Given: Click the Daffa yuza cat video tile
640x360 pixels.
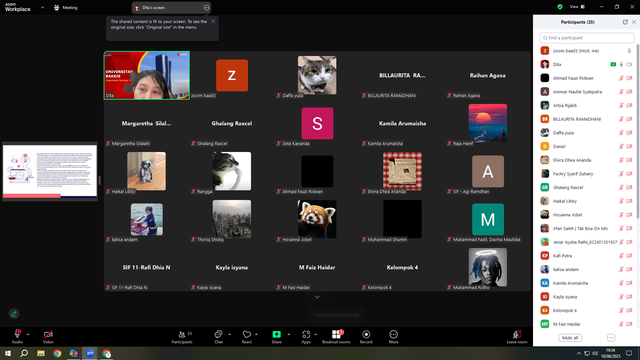Looking at the screenshot, I should [x=317, y=76].
